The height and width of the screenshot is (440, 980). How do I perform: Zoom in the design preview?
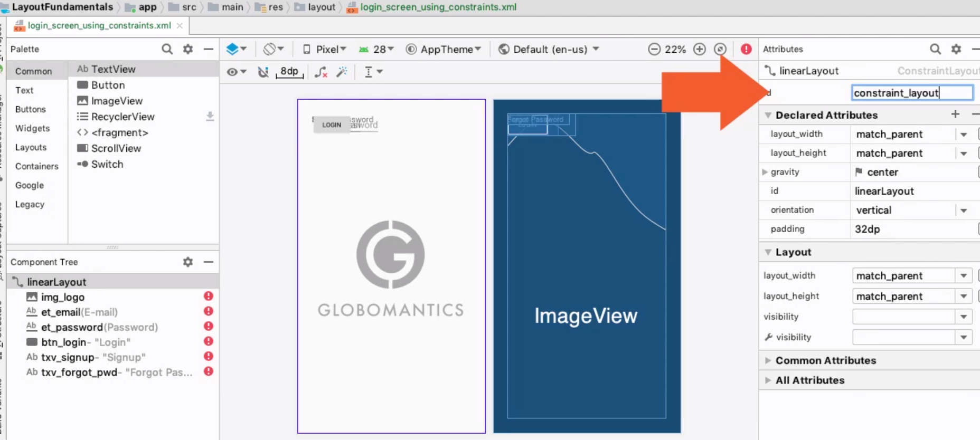700,49
